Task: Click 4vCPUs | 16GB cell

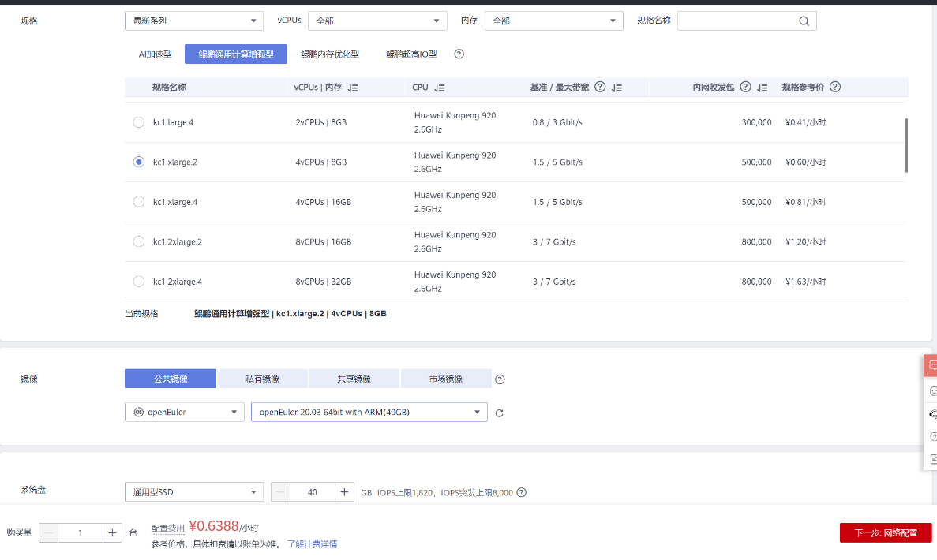Action: 324,202
